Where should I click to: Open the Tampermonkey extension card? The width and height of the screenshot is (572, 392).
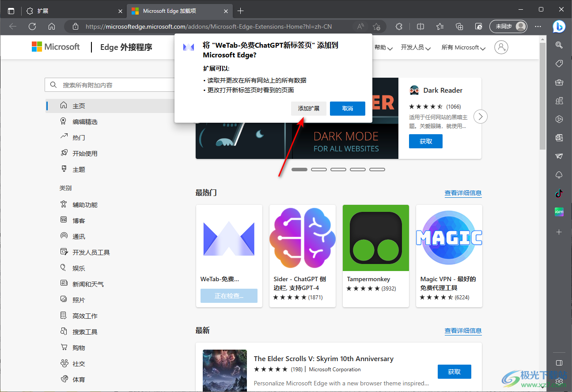click(376, 256)
